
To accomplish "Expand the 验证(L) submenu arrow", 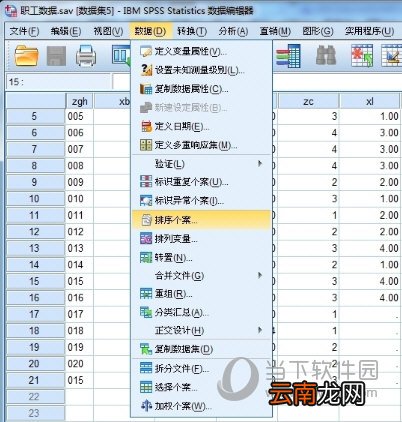I will point(260,164).
